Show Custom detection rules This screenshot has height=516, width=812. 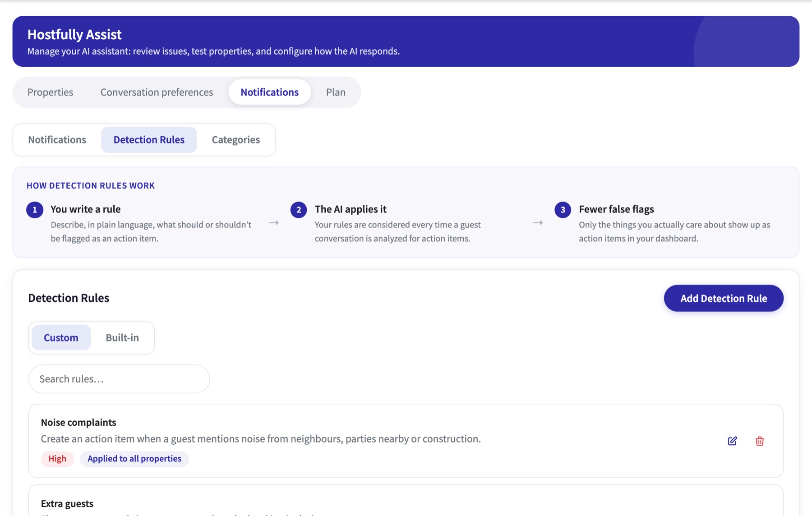(61, 337)
